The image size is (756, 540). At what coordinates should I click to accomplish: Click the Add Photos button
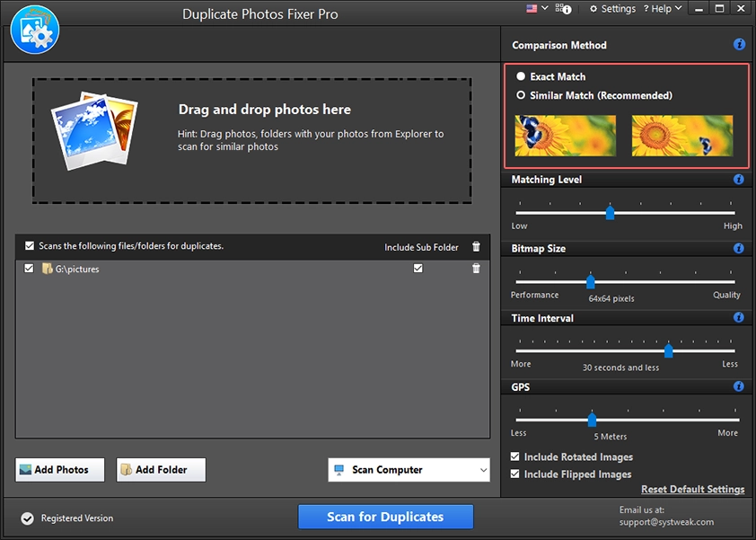coord(60,470)
